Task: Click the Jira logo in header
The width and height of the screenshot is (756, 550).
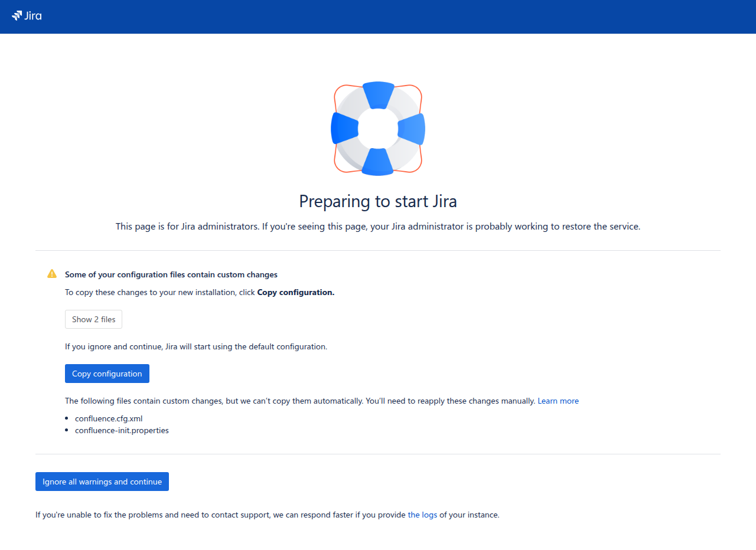Action: [27, 16]
